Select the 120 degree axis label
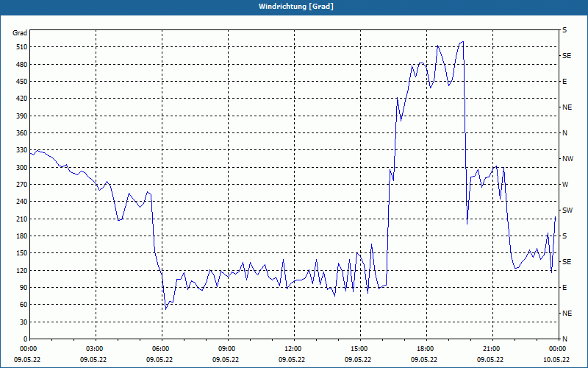This screenshot has width=588, height=368. click(x=21, y=270)
